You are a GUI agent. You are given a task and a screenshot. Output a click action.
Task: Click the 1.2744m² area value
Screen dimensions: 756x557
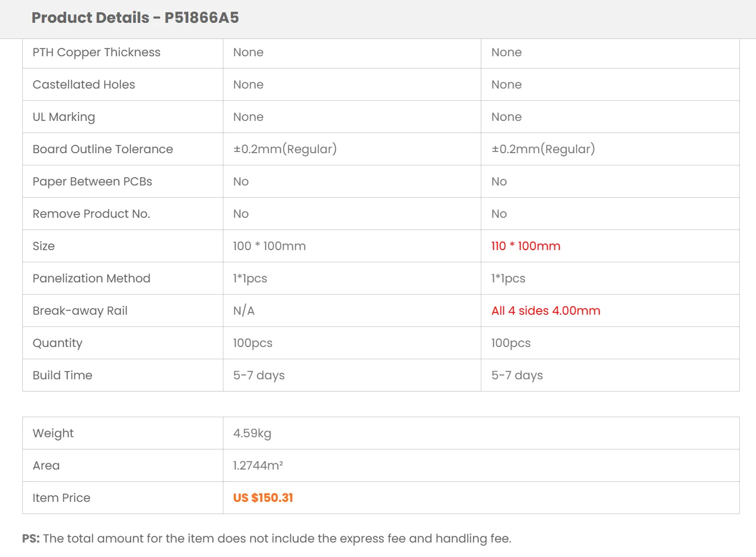tap(258, 466)
